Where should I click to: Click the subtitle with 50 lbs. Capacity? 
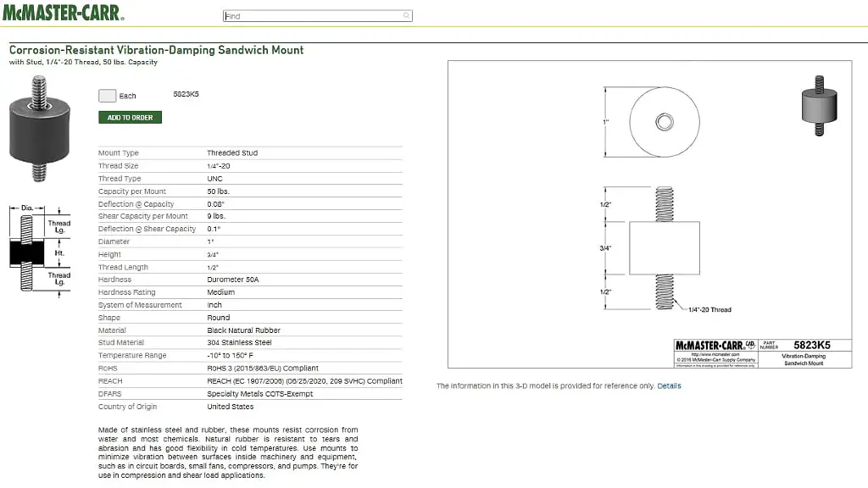click(x=83, y=62)
